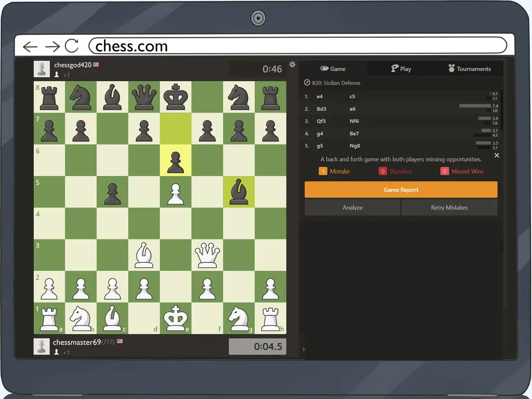Screen dimensions: 532x399
Task: Open the Tournaments tab
Action: click(x=470, y=69)
